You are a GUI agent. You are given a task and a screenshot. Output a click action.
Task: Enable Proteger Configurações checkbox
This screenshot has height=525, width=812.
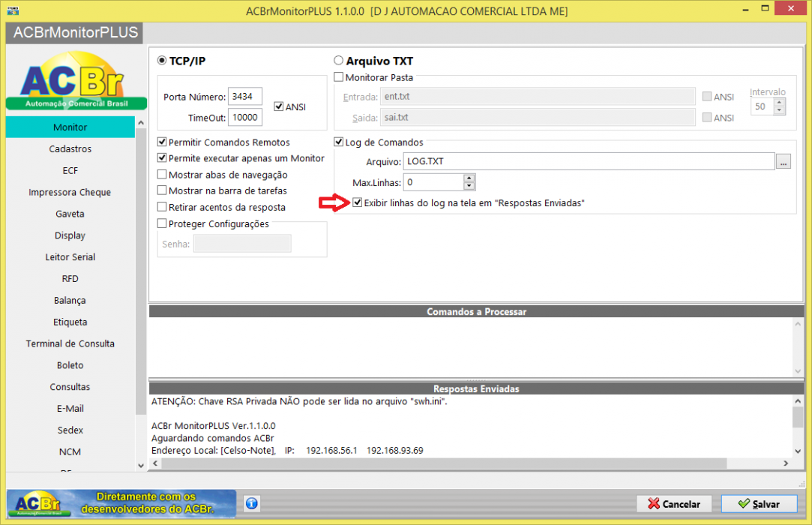tap(162, 223)
